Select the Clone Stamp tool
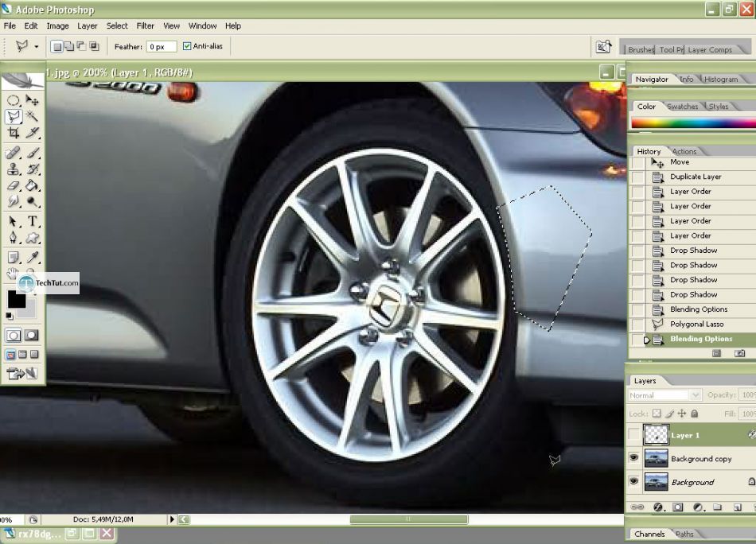Image resolution: width=756 pixels, height=544 pixels. coord(13,169)
